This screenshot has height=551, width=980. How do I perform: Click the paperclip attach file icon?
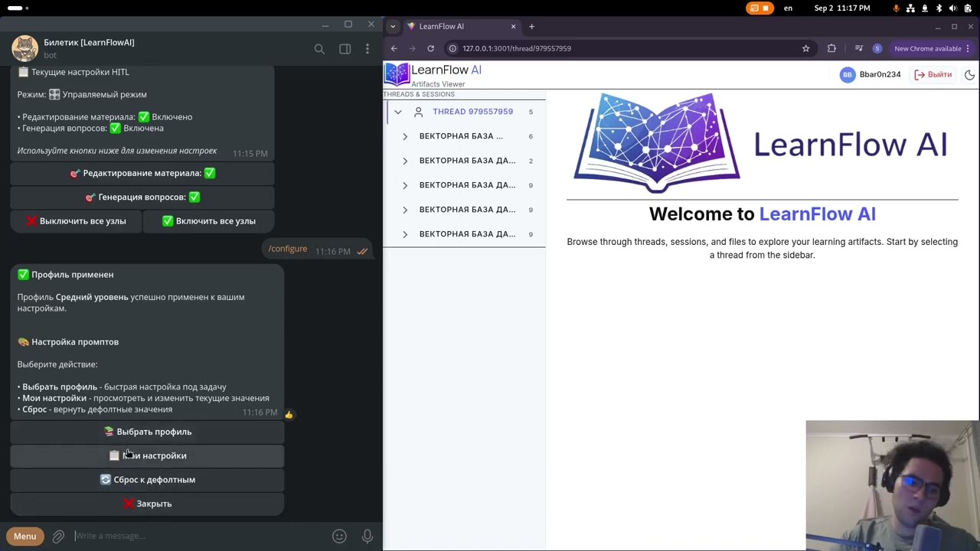click(x=58, y=536)
